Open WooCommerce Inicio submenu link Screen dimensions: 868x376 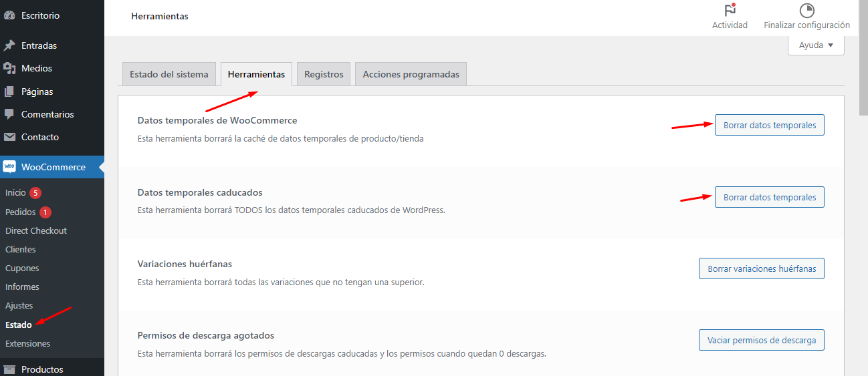pos(15,192)
